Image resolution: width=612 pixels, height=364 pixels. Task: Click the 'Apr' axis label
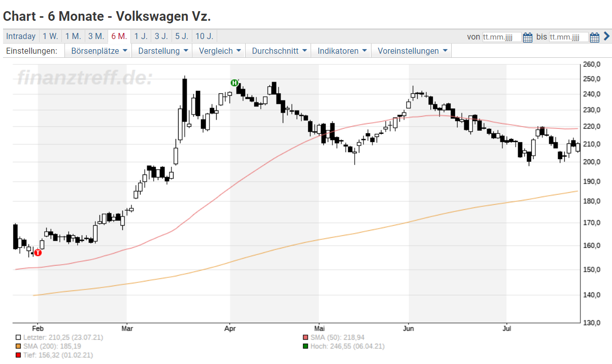point(230,329)
